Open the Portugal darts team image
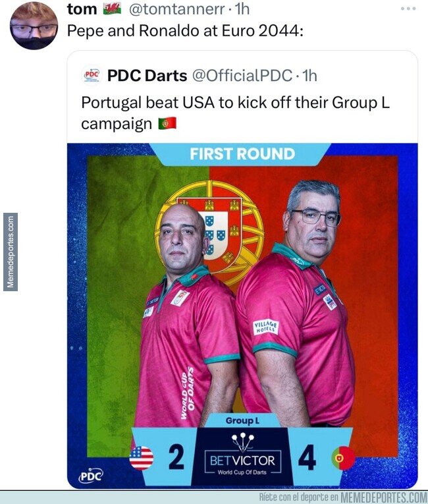Screen dimensions: 428x504 point(242,316)
